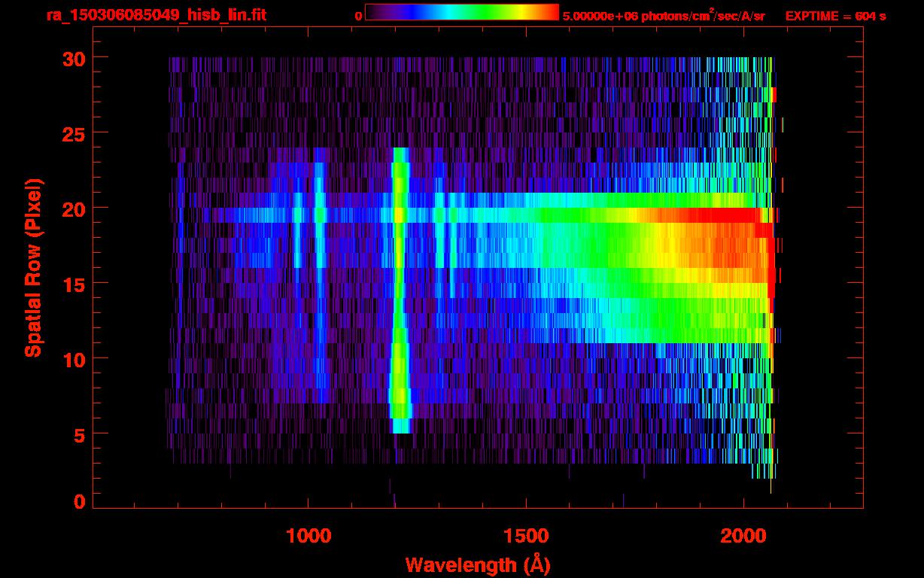924x578 pixels.
Task: Click the 2000 wavelength tick label
Action: [x=743, y=536]
